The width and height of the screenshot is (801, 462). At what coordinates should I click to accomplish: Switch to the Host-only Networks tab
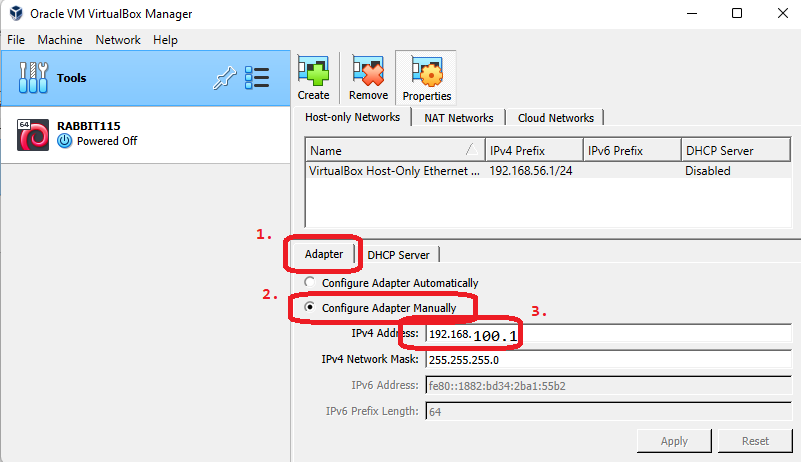352,117
